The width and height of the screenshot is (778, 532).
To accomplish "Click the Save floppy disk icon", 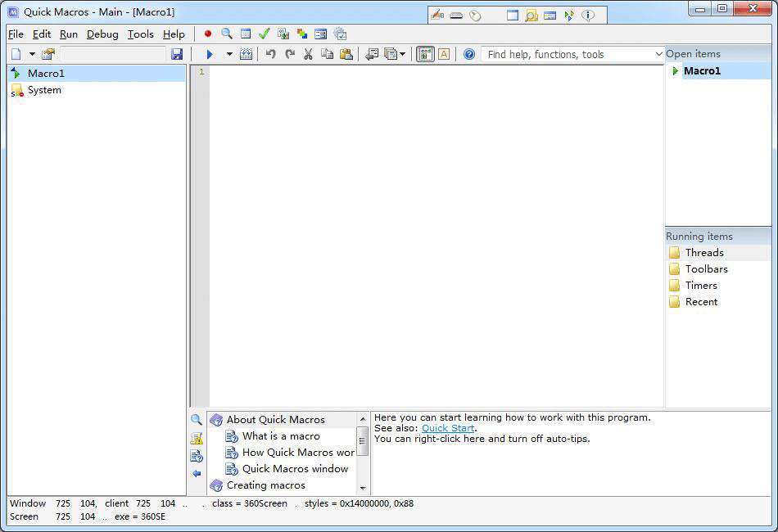I will tap(177, 54).
